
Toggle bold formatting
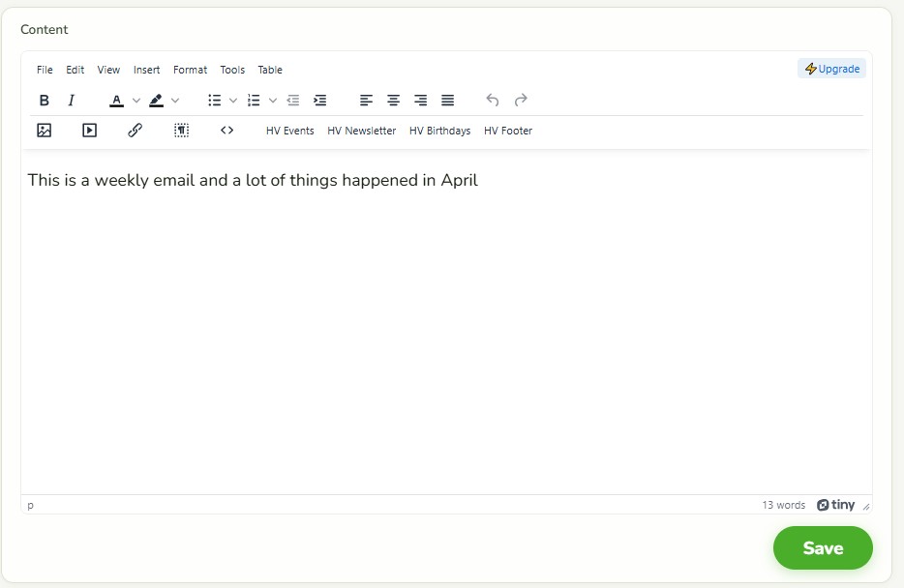tap(44, 101)
